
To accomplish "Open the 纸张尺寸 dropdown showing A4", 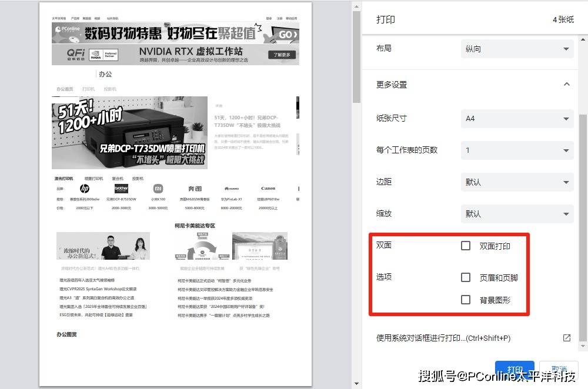I will tap(517, 119).
